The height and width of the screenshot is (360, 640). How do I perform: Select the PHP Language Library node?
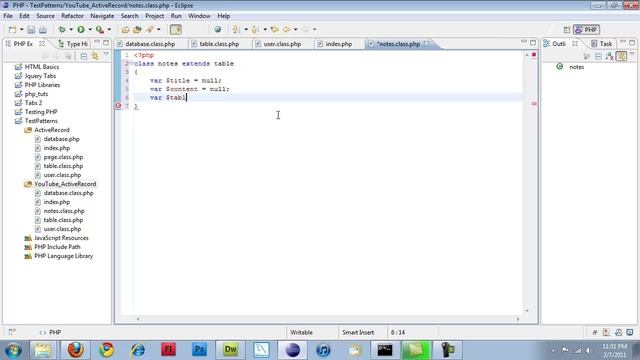(63, 256)
